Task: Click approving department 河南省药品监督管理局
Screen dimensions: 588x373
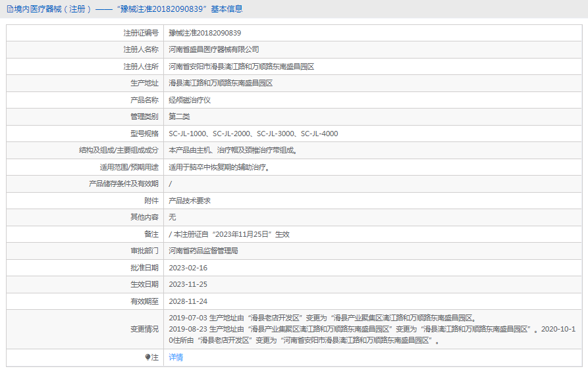Action: coord(203,251)
